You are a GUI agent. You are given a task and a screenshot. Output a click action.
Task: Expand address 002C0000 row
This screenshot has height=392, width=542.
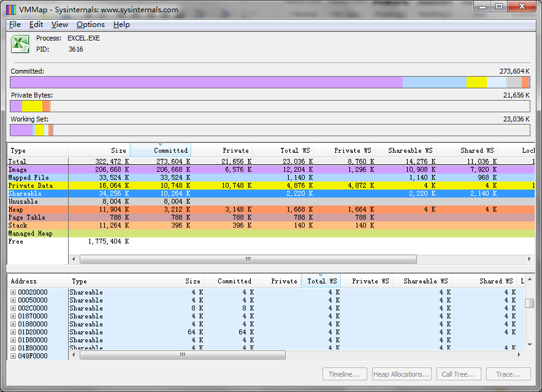[x=13, y=309]
